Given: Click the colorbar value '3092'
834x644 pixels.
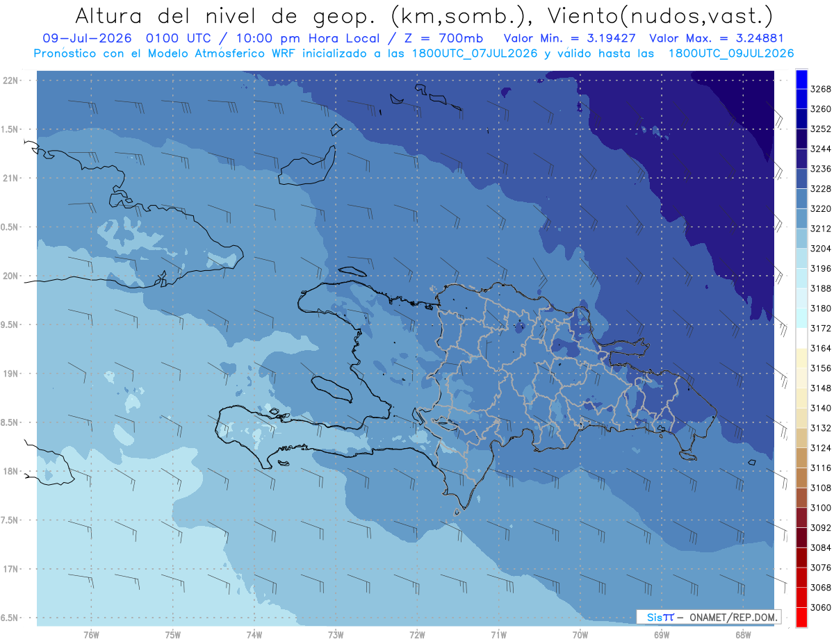Looking at the screenshot, I should click(x=821, y=527).
